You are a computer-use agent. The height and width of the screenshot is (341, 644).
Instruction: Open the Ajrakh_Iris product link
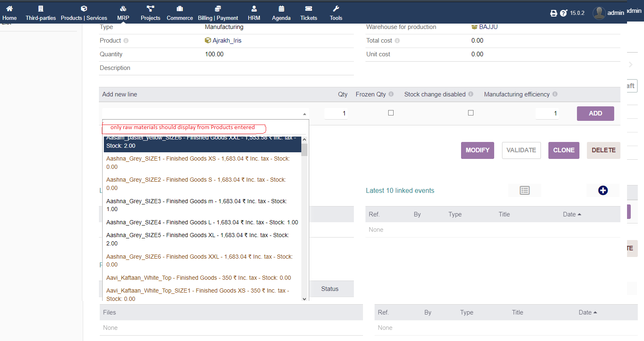(x=227, y=41)
